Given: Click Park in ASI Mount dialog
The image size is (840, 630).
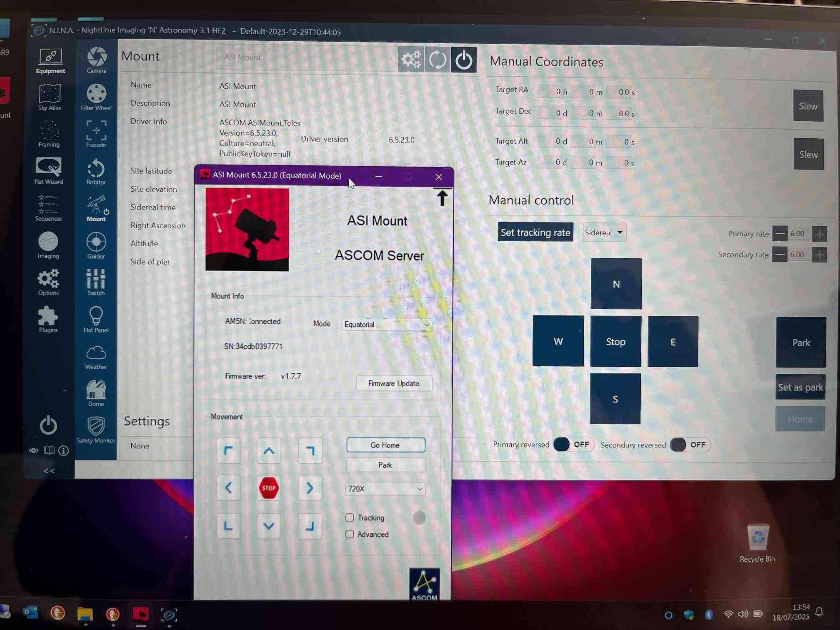Looking at the screenshot, I should 385,465.
